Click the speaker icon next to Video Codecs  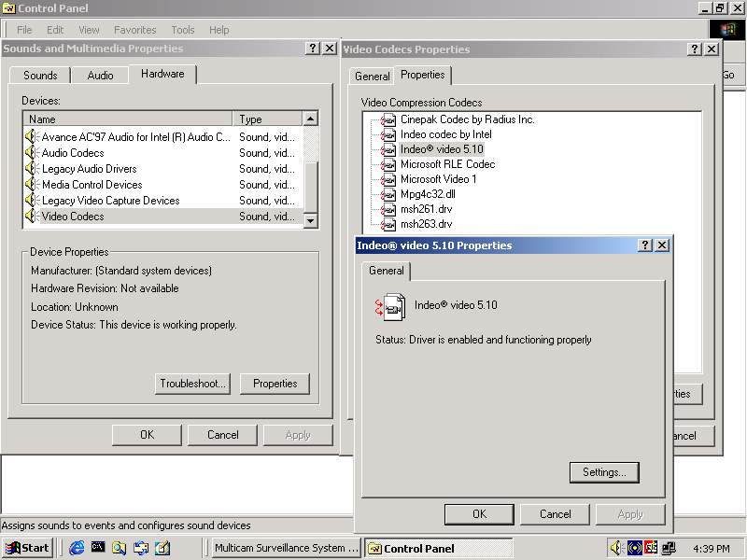(x=32, y=216)
